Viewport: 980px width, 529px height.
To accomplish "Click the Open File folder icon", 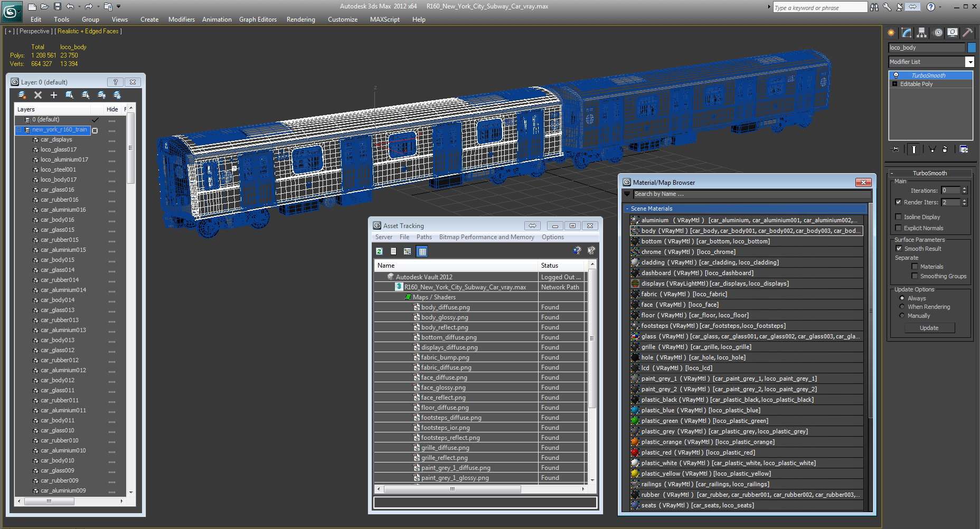I will [45, 7].
